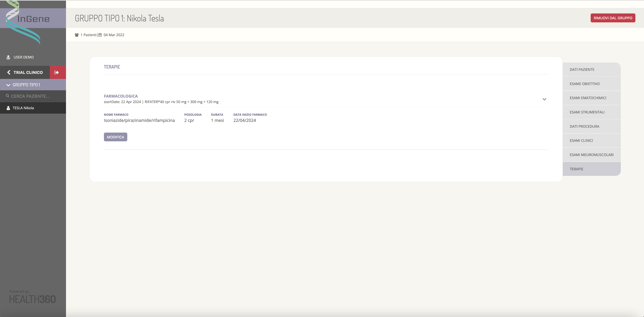Click the TERAPIE panel title

coord(112,67)
